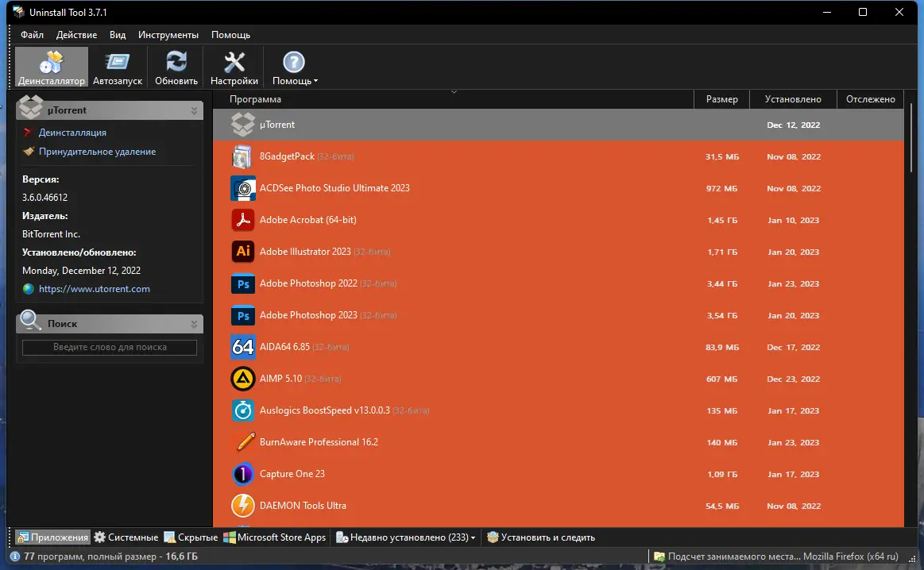Screen dimensions: 924x570
Task: Click the AIDA64 icon in the list
Action: (243, 347)
